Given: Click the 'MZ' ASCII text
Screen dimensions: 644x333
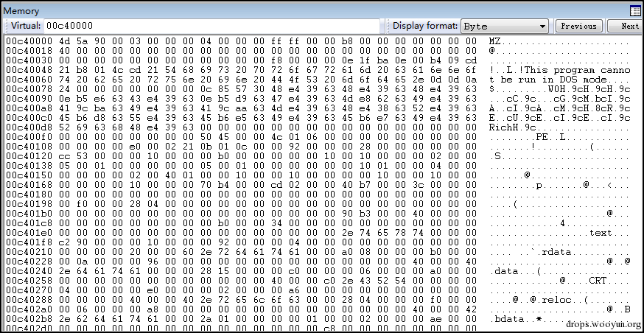Looking at the screenshot, I should 495,41.
